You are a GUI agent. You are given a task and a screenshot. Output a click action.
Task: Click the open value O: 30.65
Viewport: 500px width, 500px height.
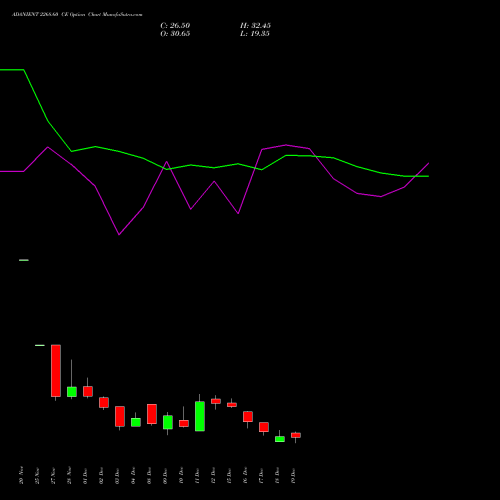pos(175,34)
